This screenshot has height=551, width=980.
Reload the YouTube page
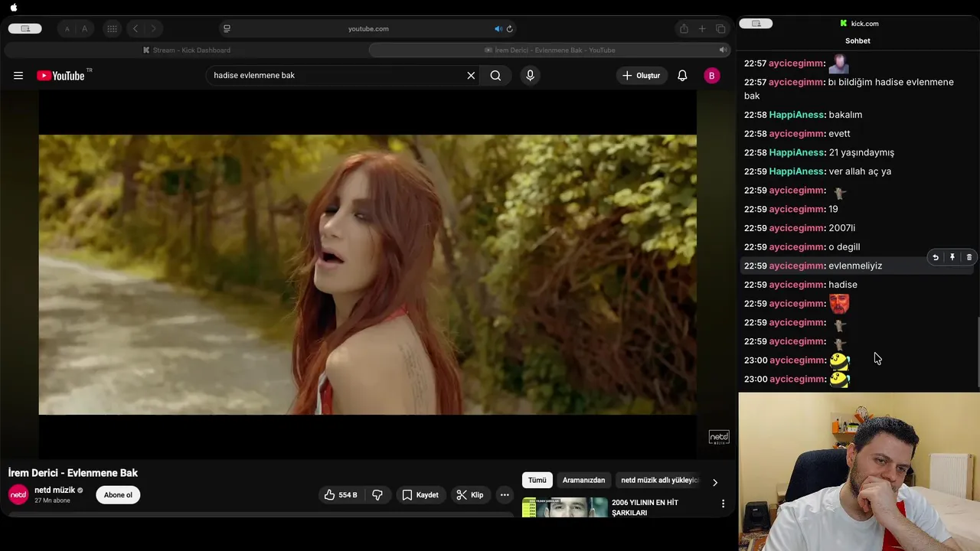(x=510, y=29)
